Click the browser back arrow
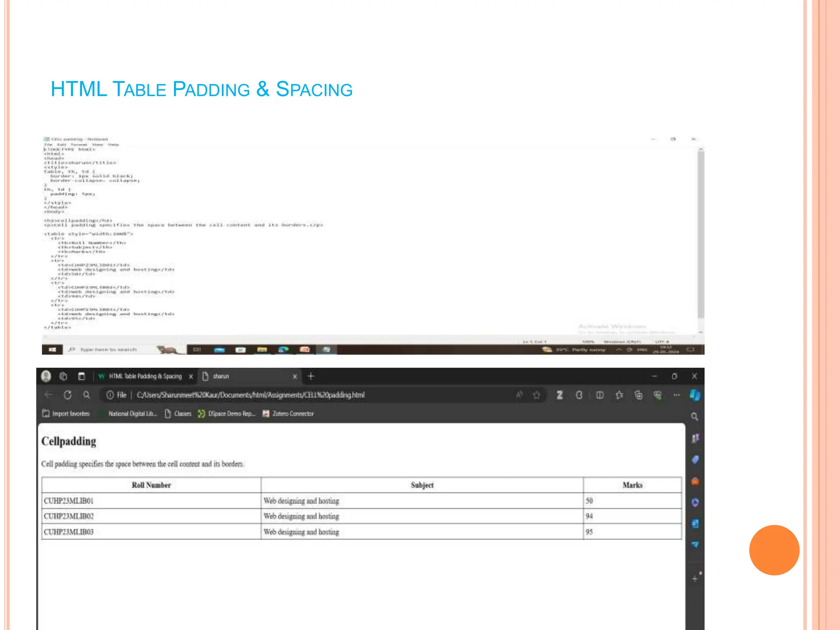This screenshot has width=840, height=630. click(48, 395)
